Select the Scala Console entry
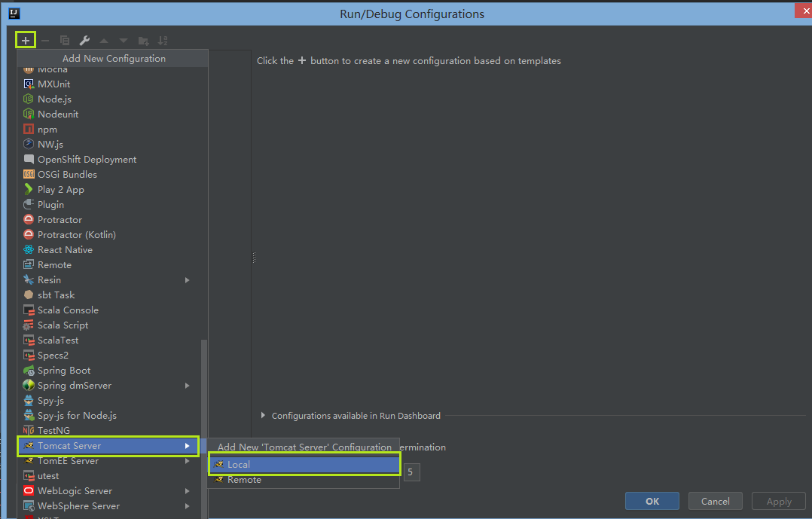This screenshot has height=519, width=812. pyautogui.click(x=108, y=310)
